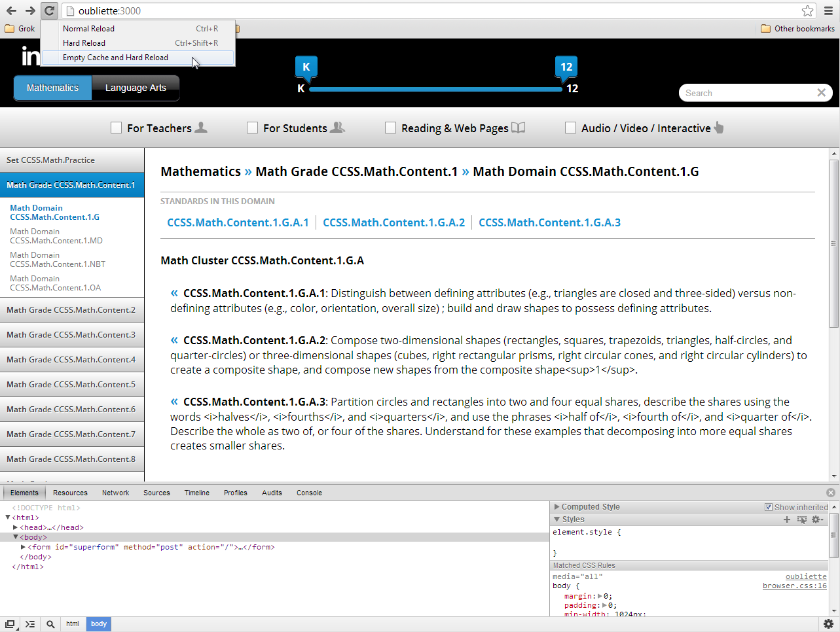Expand the superform form node
The width and height of the screenshot is (840, 632).
coord(24,547)
